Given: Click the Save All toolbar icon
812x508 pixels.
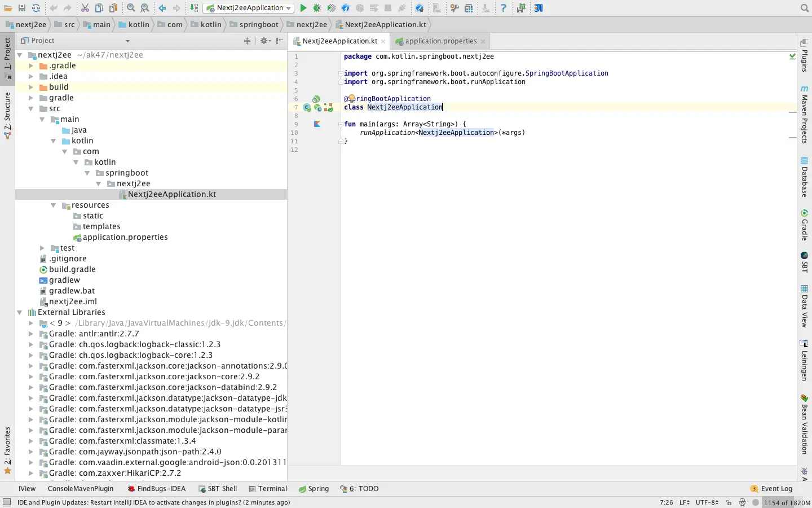Looking at the screenshot, I should point(22,8).
